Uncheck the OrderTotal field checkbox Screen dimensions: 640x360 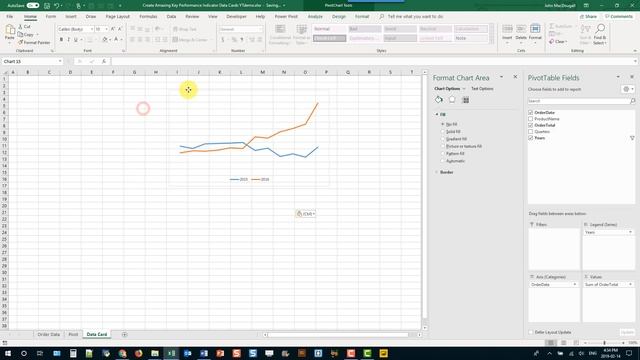click(531, 125)
